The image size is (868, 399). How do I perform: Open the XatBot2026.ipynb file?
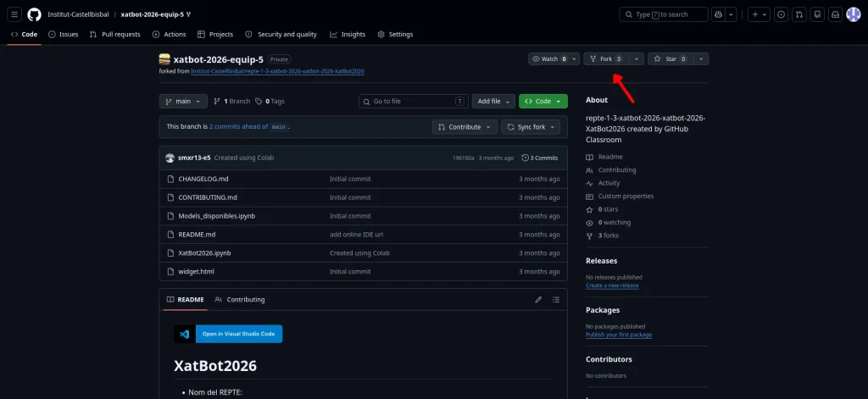coord(204,253)
